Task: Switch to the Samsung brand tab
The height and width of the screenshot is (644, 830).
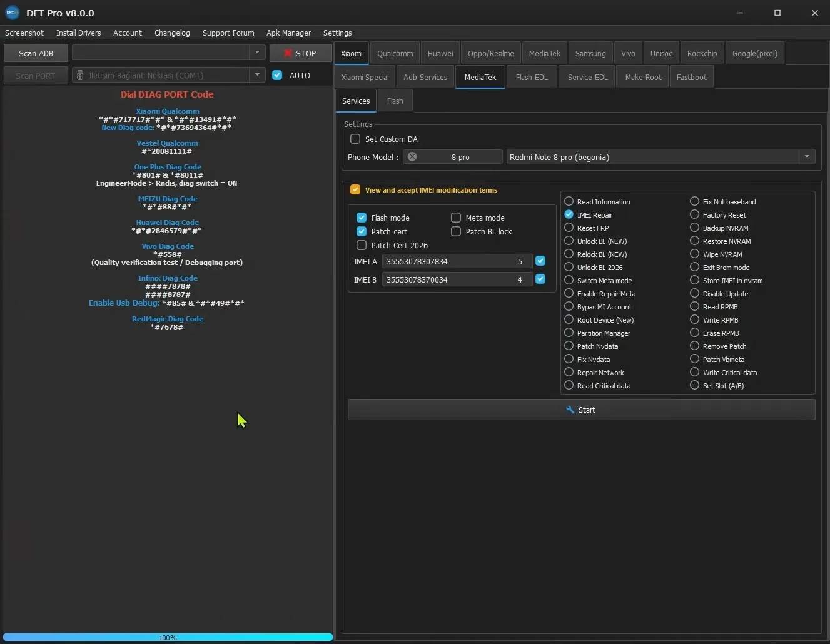Action: (x=590, y=53)
